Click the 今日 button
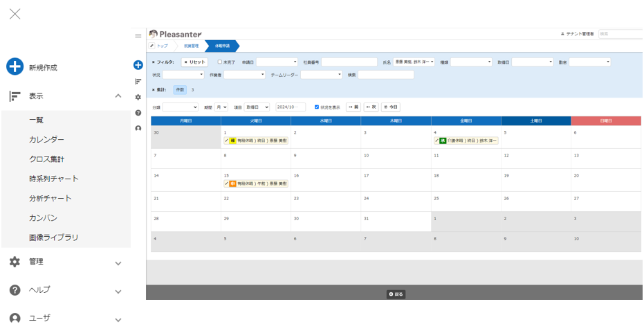 pyautogui.click(x=391, y=107)
